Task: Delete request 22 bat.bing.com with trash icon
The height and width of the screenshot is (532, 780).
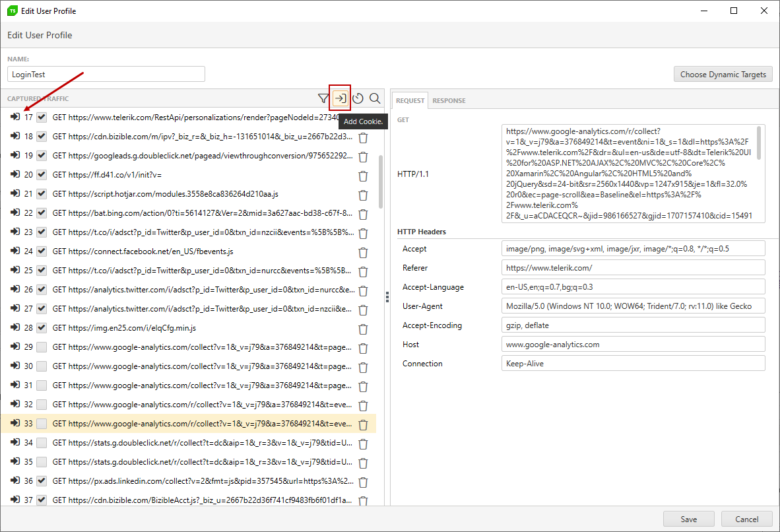Action: pyautogui.click(x=363, y=215)
